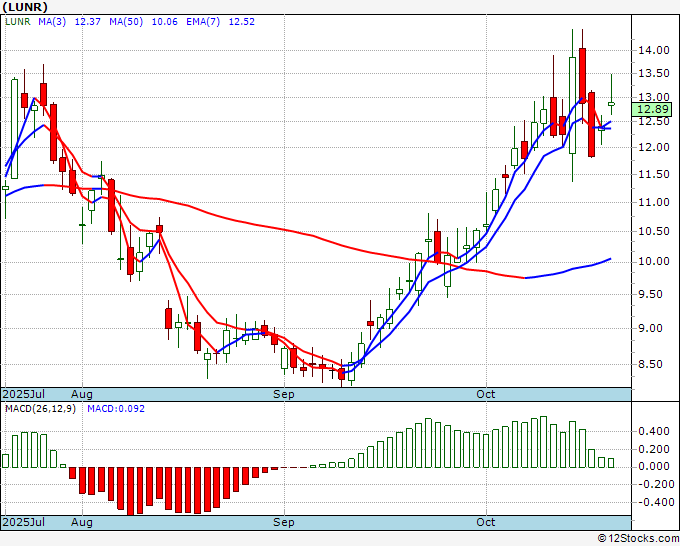Click the lowest red MACD histogram bar in August
This screenshot has height=546, width=680.
130,491
